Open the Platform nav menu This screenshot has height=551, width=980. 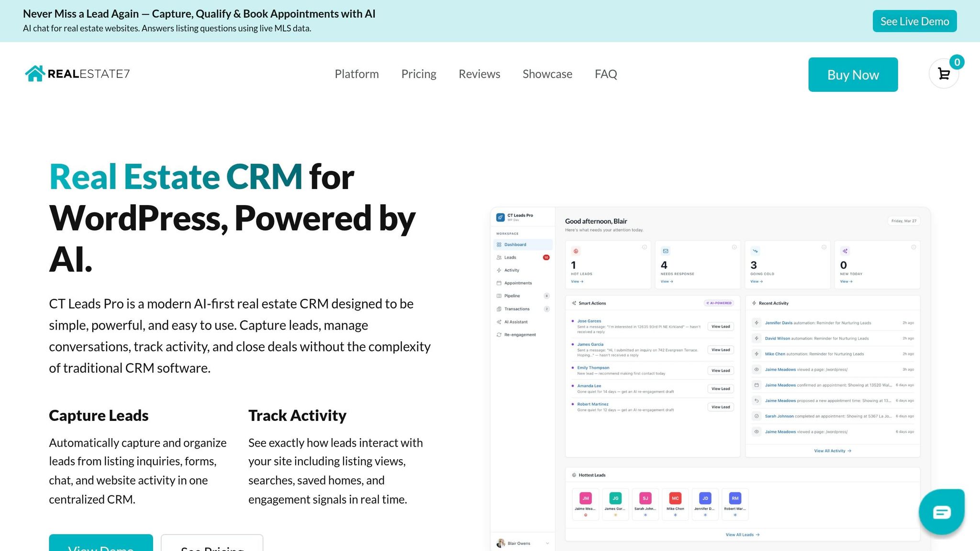tap(356, 74)
